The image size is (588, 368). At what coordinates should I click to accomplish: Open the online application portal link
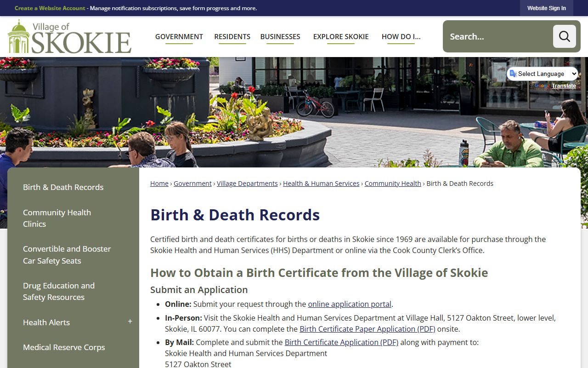pyautogui.click(x=350, y=304)
